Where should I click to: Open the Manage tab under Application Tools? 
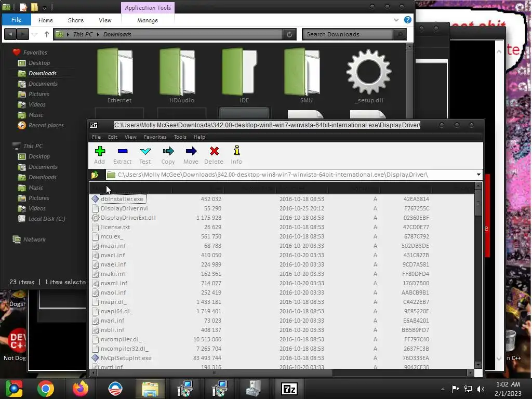[x=148, y=20]
